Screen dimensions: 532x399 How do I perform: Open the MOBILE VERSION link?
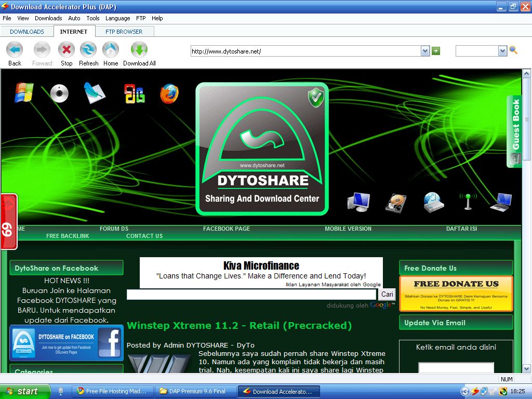click(348, 229)
